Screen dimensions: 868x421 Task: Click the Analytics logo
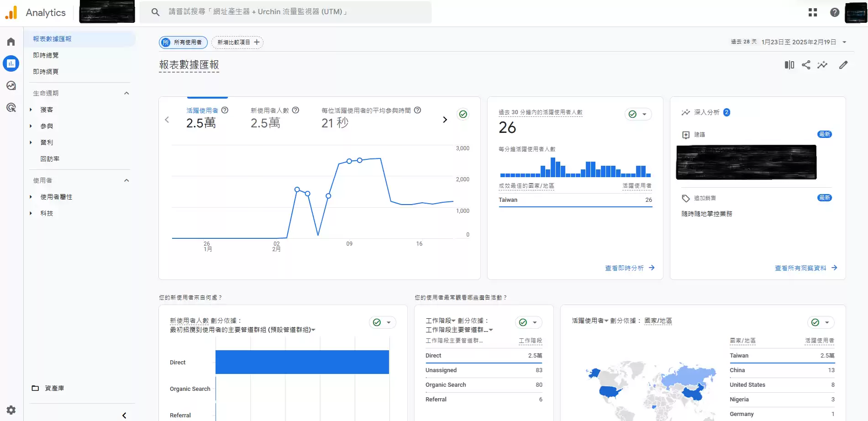(x=35, y=12)
